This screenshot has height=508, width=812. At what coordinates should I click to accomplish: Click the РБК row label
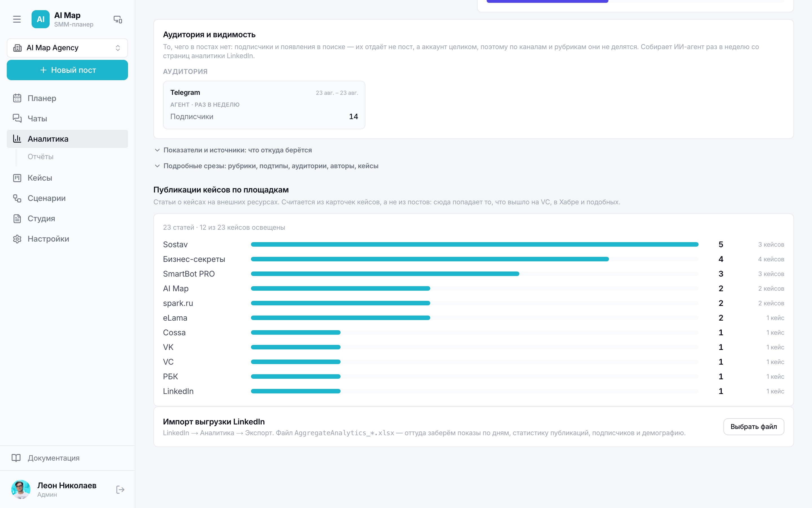[171, 376]
